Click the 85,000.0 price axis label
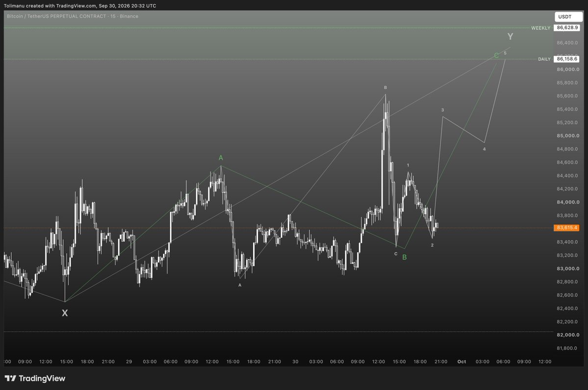The width and height of the screenshot is (588, 390). (568, 136)
